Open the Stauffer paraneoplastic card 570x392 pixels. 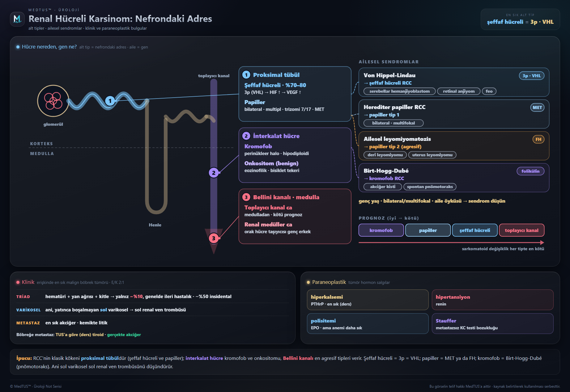(493, 324)
